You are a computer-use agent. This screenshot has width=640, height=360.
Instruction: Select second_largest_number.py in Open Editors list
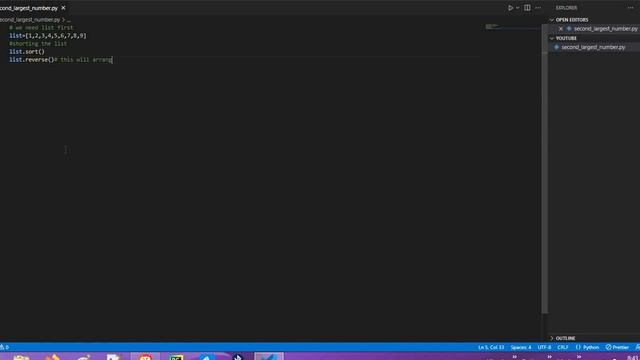[x=605, y=29]
